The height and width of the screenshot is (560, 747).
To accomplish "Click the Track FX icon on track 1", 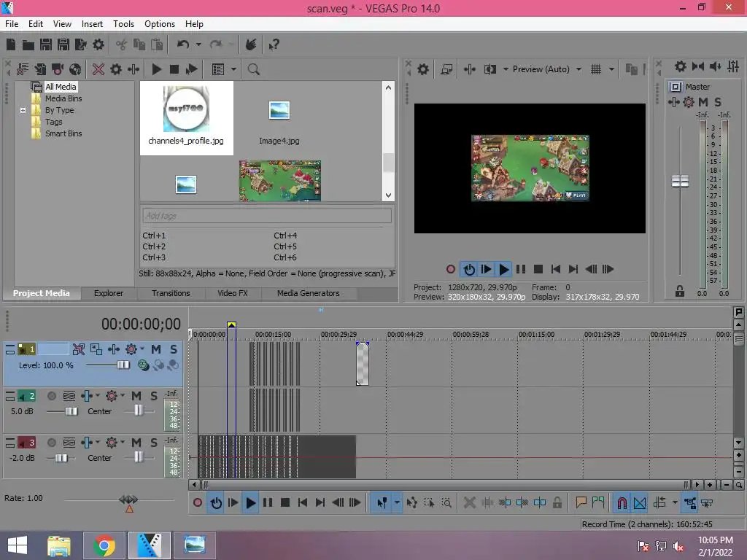I will 113,349.
